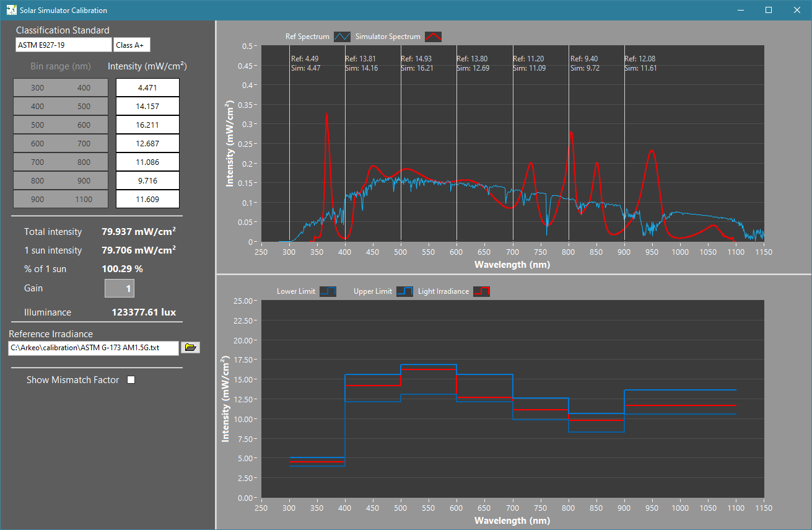812x530 pixels.
Task: Click the Gain value field
Action: [x=120, y=288]
